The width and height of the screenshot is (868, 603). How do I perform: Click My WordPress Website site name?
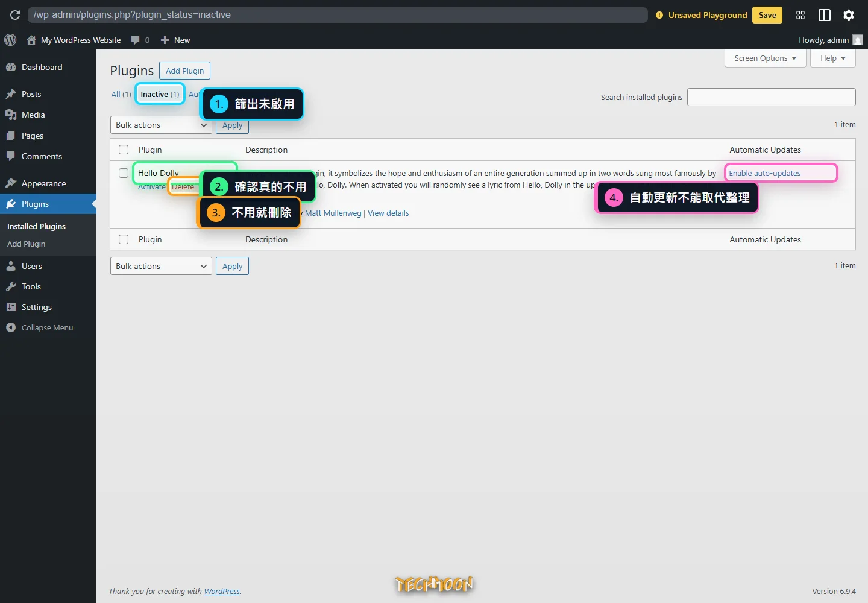[x=81, y=40]
